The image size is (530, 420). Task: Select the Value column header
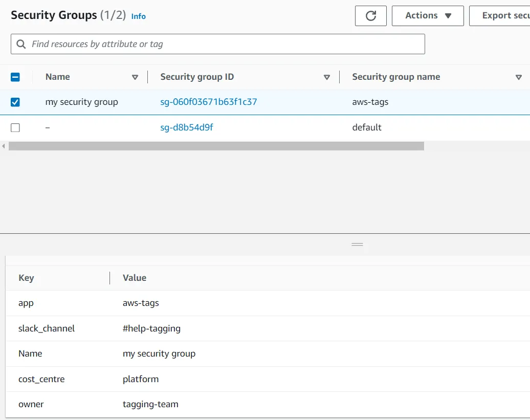(x=135, y=278)
